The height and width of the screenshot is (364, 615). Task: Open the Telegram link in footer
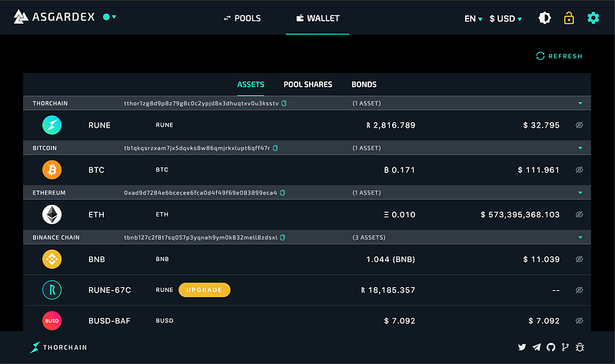pyautogui.click(x=537, y=348)
